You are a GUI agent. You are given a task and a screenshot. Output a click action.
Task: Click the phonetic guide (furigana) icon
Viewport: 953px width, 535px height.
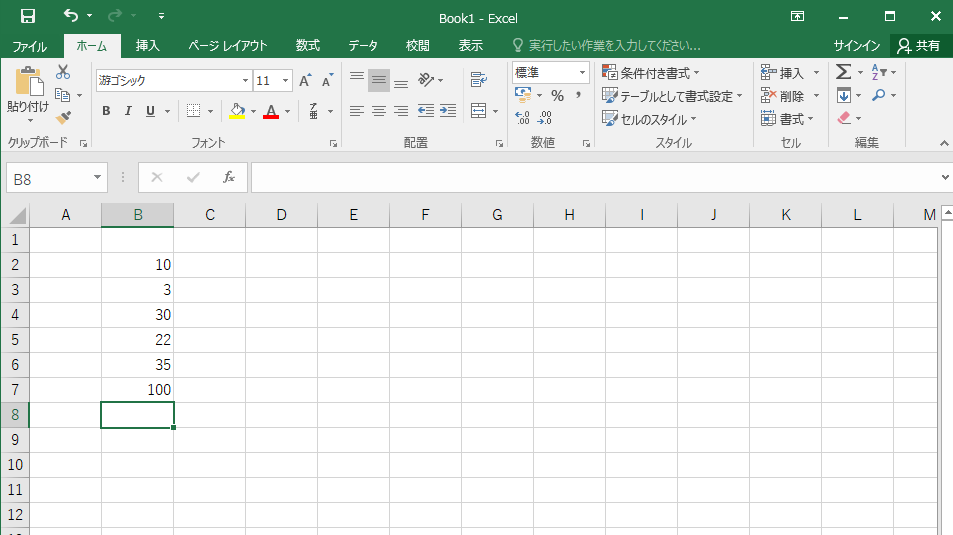point(314,111)
